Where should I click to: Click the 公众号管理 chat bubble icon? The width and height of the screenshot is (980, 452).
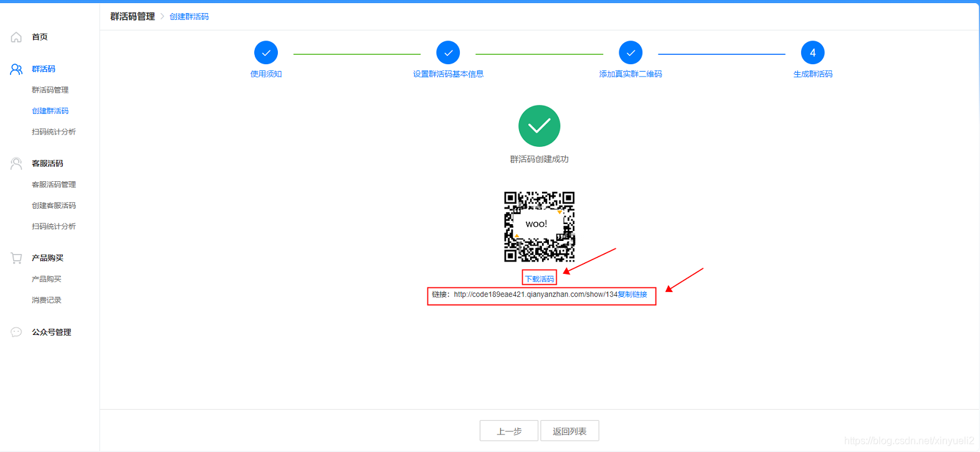click(x=16, y=332)
